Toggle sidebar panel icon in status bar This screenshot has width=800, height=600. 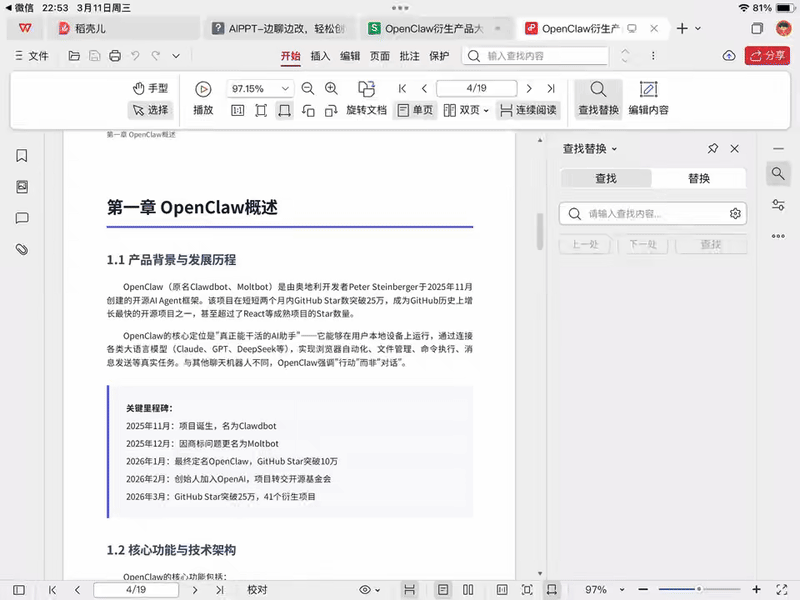click(x=19, y=590)
